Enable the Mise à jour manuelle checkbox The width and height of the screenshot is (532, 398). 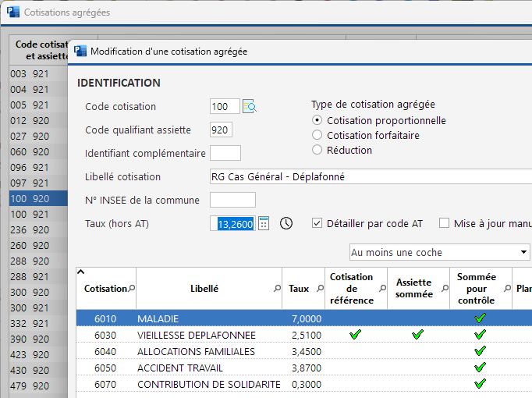445,223
